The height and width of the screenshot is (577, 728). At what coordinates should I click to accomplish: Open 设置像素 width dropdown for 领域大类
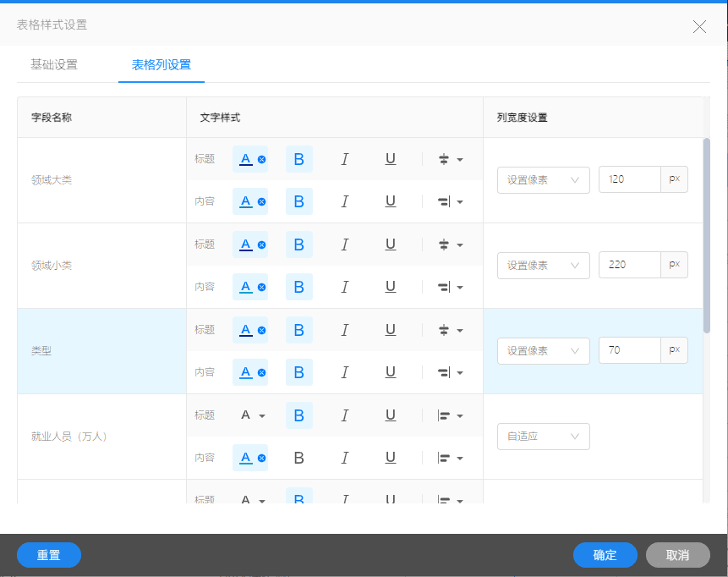tap(543, 180)
